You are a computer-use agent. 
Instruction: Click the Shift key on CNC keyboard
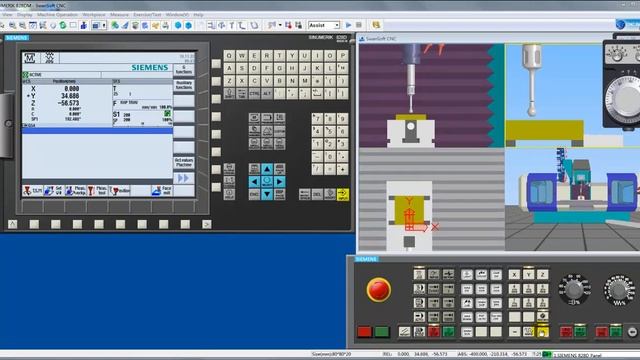tap(229, 94)
